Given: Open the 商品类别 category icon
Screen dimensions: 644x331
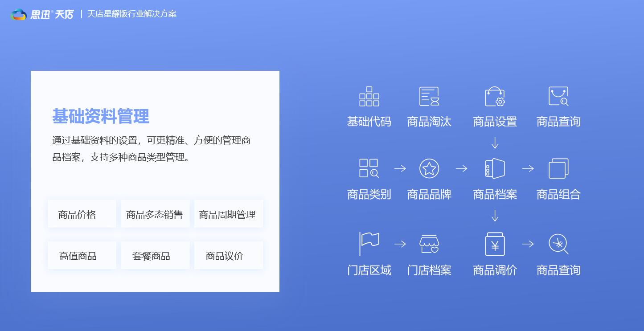Looking at the screenshot, I should 369,168.
